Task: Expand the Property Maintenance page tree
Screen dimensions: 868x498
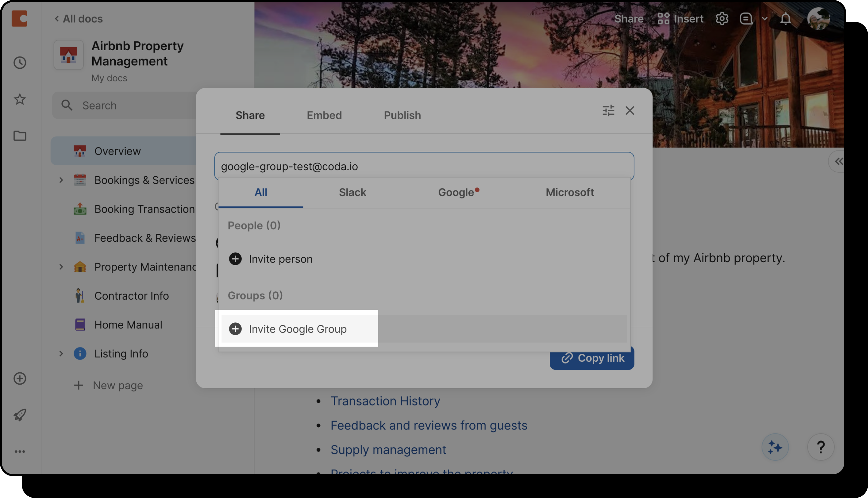Action: click(61, 267)
